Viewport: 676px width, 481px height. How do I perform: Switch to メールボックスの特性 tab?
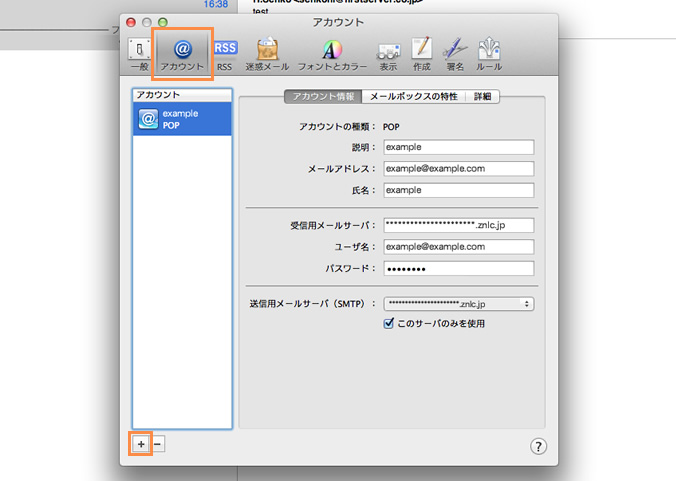(x=413, y=97)
